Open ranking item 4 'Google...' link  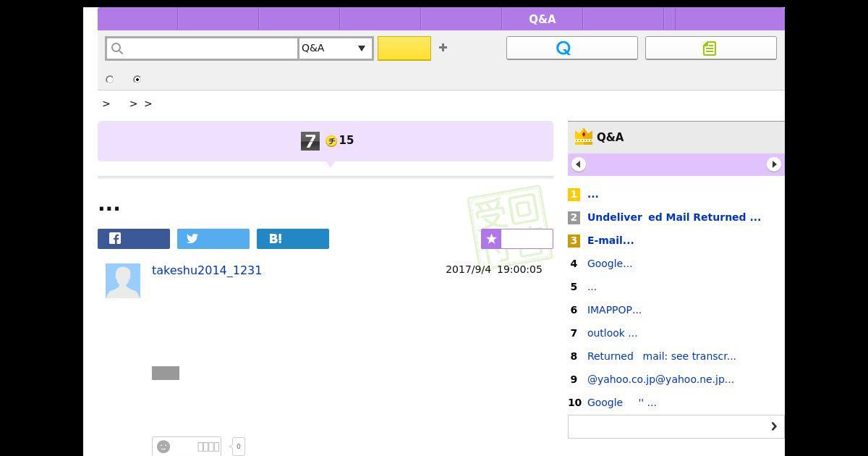pyautogui.click(x=610, y=263)
